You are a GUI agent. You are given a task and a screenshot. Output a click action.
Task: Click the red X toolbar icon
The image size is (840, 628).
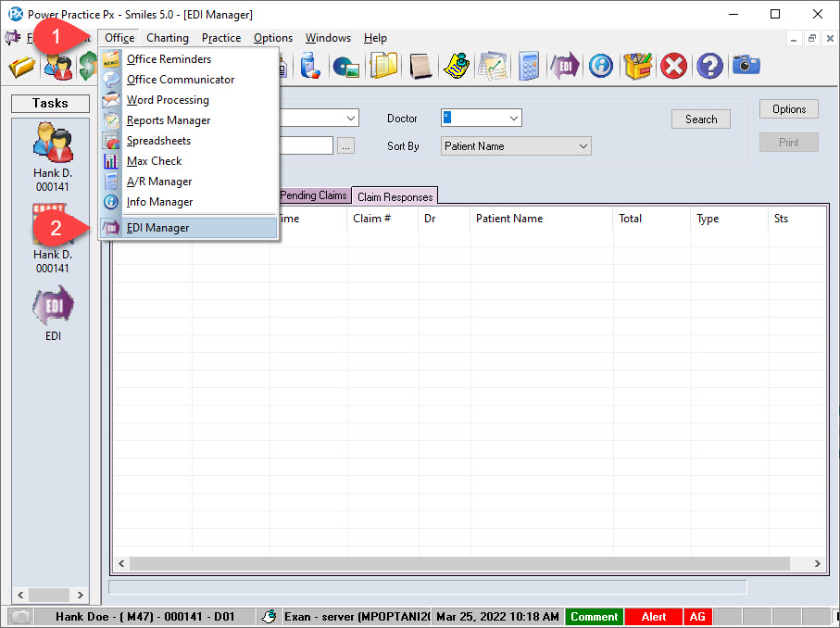(673, 67)
